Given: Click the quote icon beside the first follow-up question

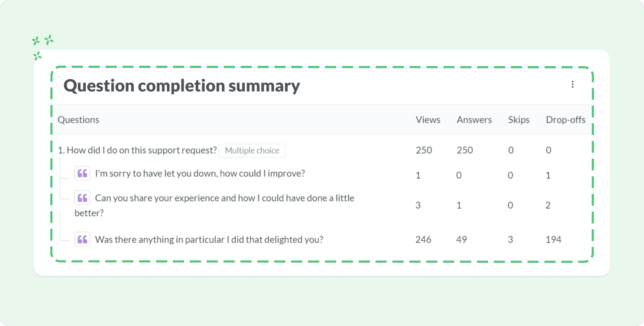Looking at the screenshot, I should pyautogui.click(x=82, y=173).
